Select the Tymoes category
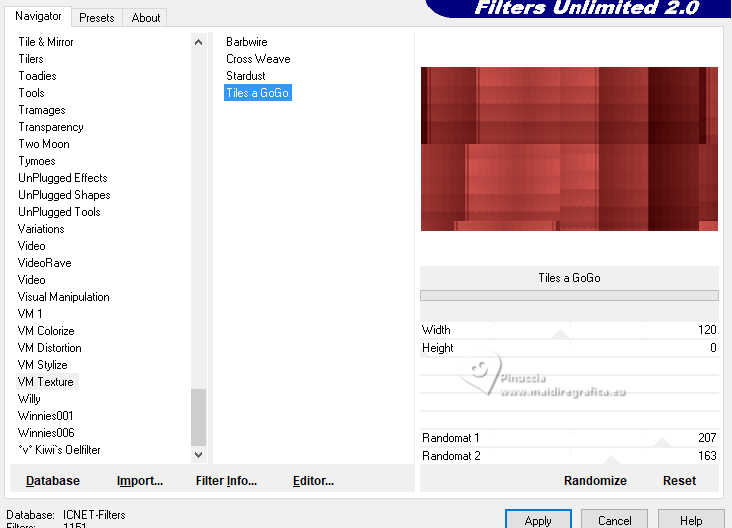This screenshot has width=732, height=528. pos(37,161)
